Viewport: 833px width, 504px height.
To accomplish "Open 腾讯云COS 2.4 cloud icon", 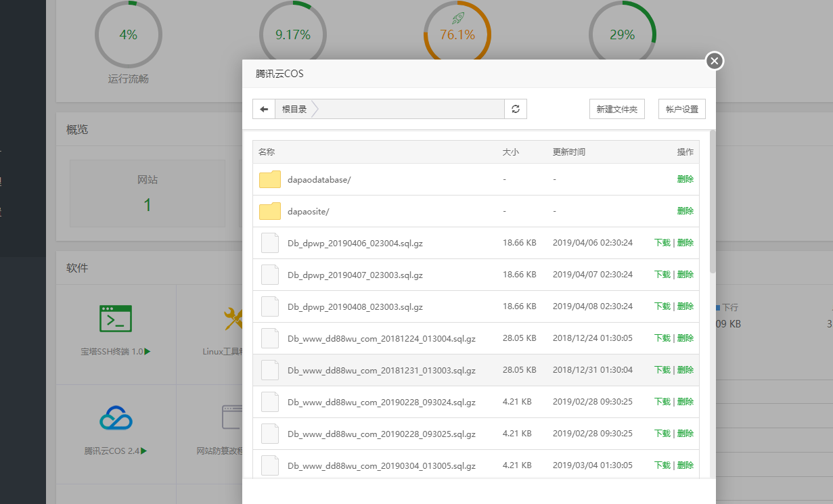I will click(116, 417).
